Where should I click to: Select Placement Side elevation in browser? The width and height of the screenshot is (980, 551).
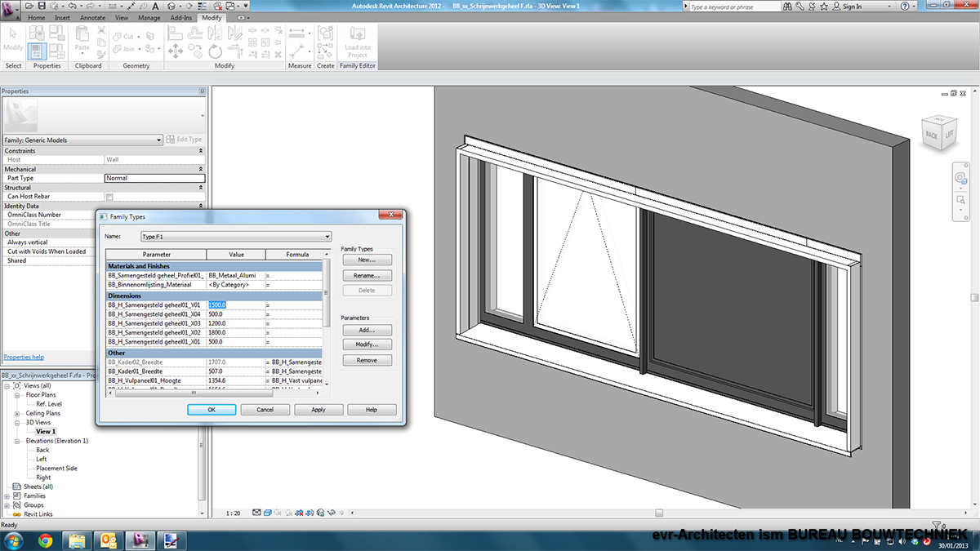(x=56, y=469)
